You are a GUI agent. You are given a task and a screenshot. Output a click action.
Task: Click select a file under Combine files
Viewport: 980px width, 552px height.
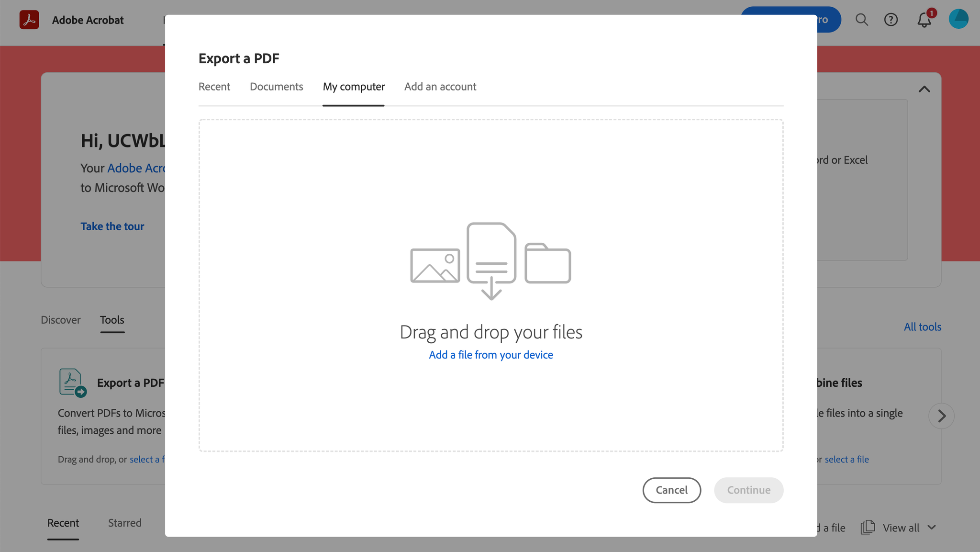point(846,459)
